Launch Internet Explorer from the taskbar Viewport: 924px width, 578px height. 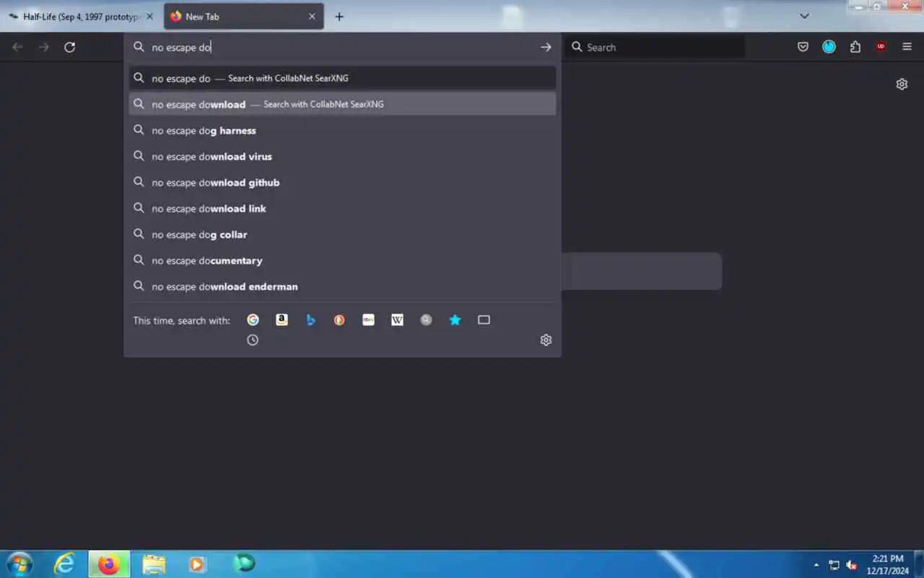tap(65, 564)
